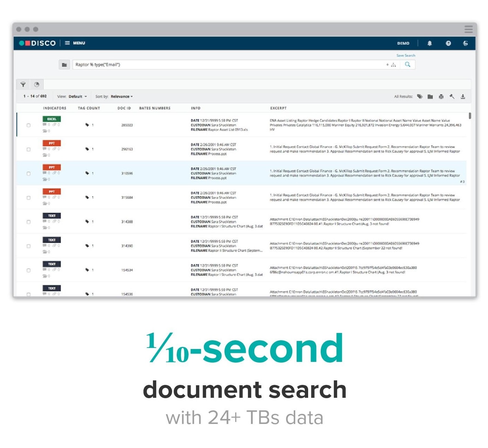Click All Results folder icon
The image size is (488, 448).
[430, 97]
